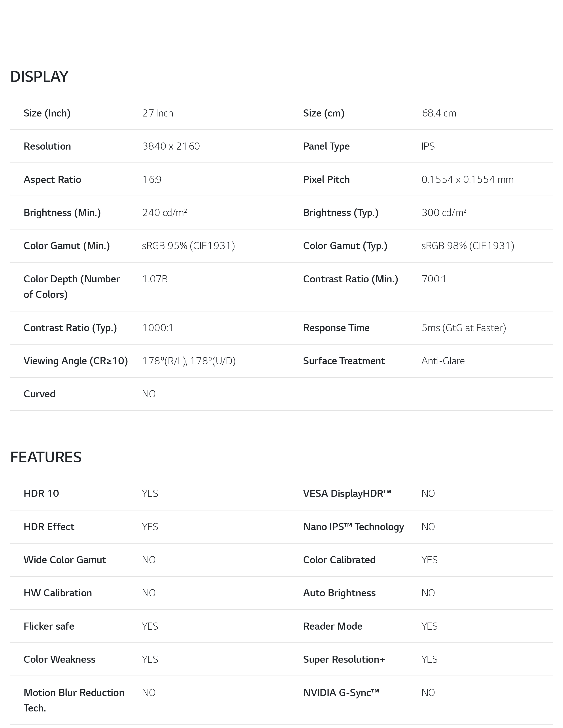Click the Flicker safe feature label

(49, 626)
